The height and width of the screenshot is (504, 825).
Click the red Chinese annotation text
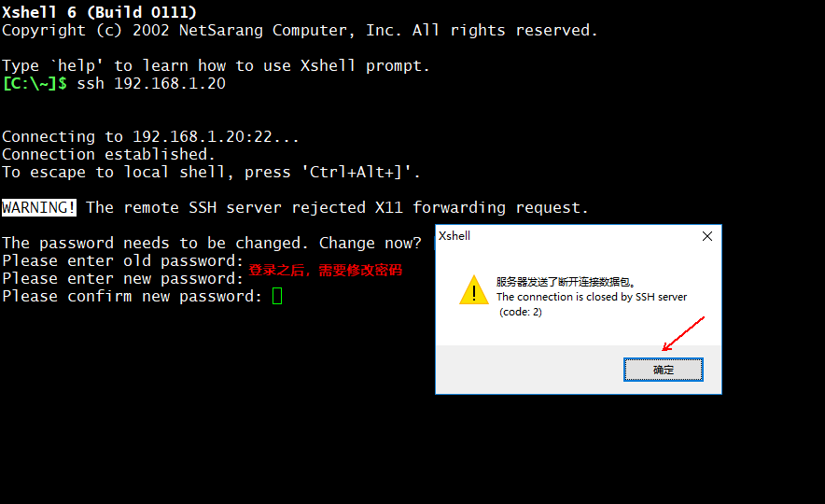[325, 270]
